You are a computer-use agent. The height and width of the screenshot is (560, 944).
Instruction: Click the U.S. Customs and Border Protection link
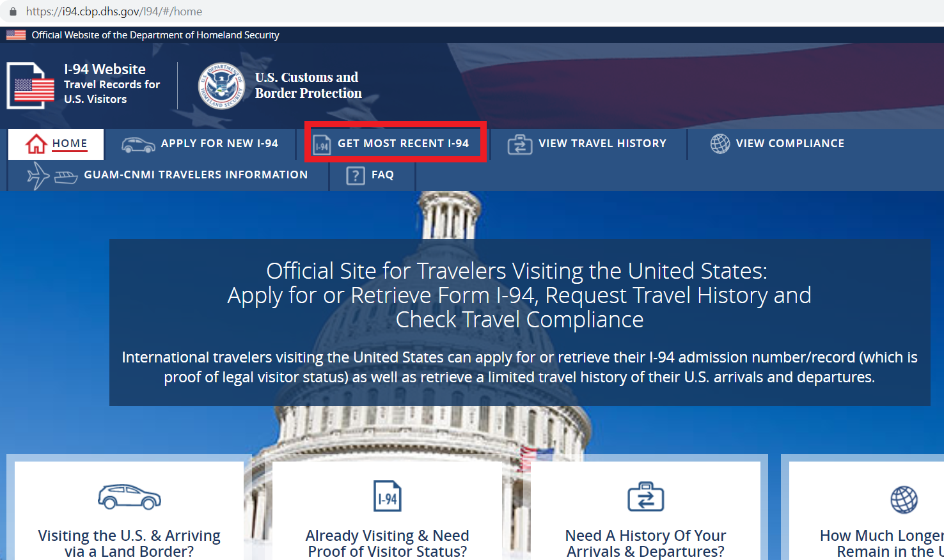308,85
